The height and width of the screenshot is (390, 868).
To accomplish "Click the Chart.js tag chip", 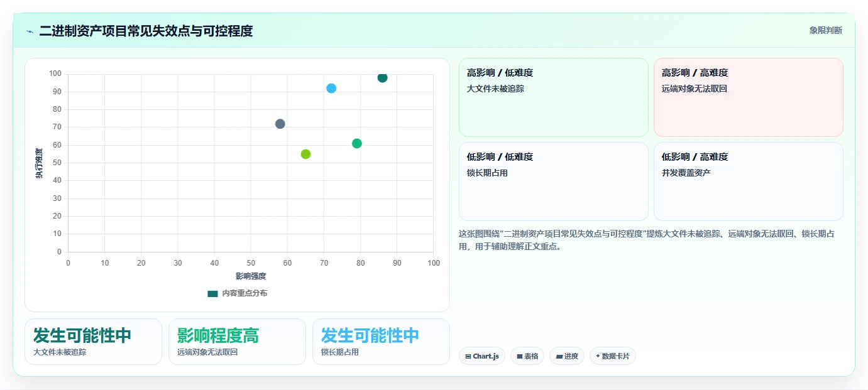I will pos(482,356).
